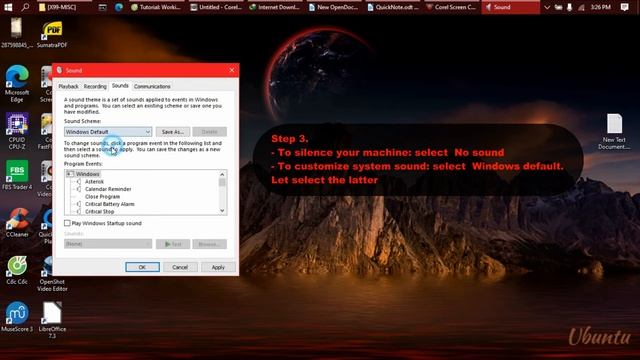Image resolution: width=640 pixels, height=360 pixels.
Task: Click the Sound dialog title bar speaker icon
Action: [x=60, y=70]
